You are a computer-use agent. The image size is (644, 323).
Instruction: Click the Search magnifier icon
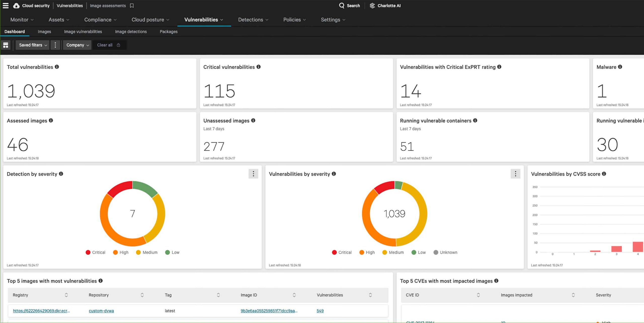pyautogui.click(x=341, y=5)
